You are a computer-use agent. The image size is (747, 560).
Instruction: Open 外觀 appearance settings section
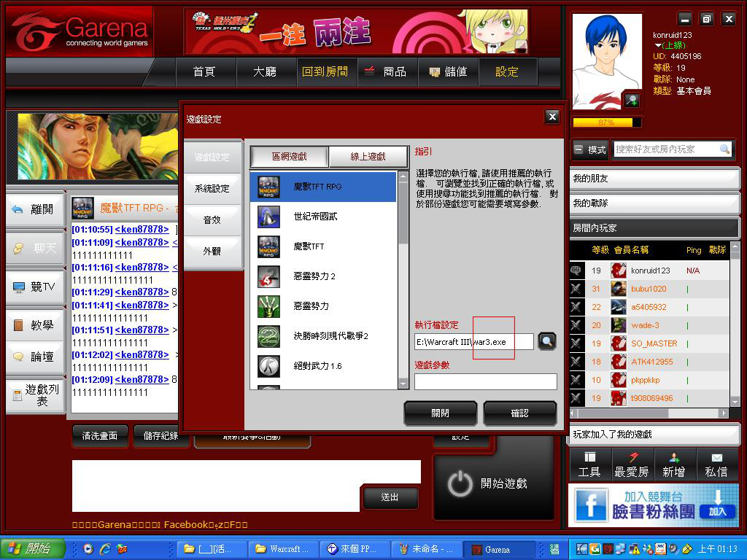pyautogui.click(x=212, y=251)
